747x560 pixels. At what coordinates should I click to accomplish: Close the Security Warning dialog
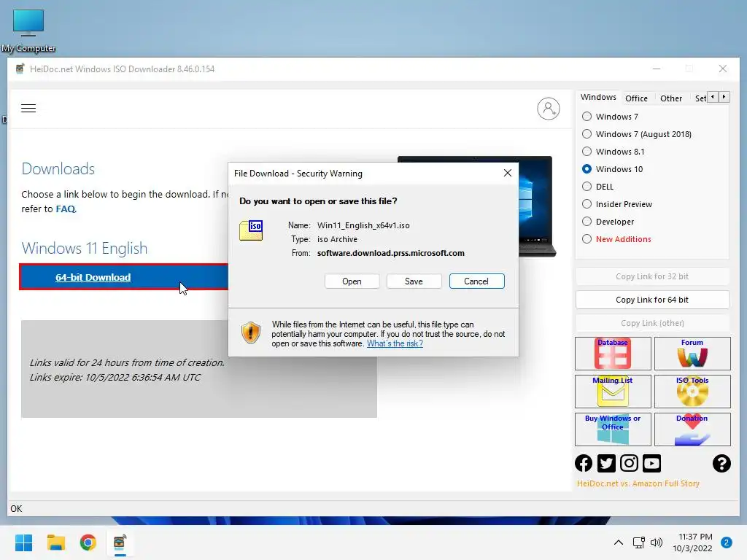click(508, 174)
